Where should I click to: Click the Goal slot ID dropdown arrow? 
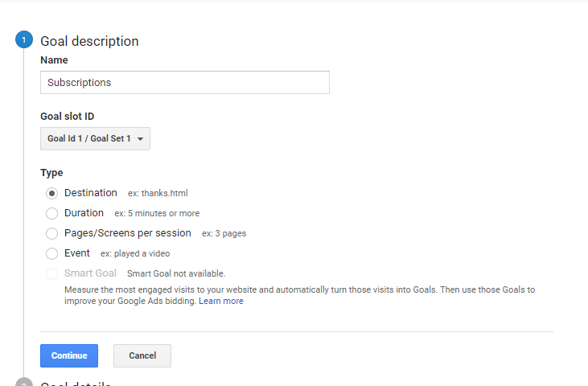point(140,139)
